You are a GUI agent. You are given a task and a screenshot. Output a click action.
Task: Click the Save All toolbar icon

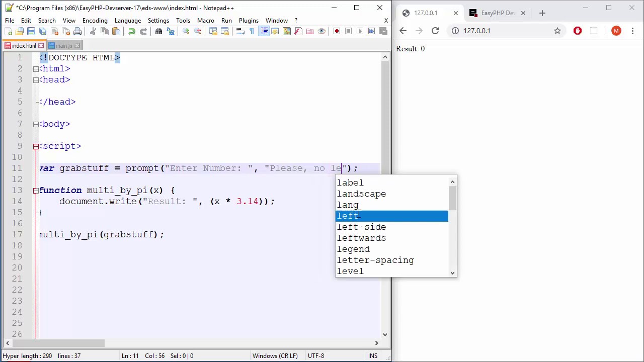[43, 31]
